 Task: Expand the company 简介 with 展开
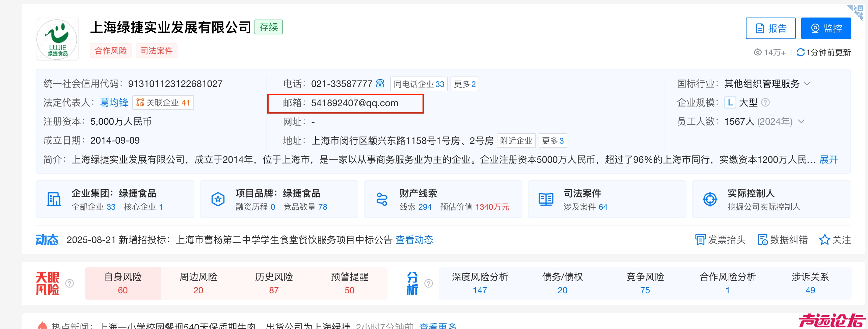point(829,159)
